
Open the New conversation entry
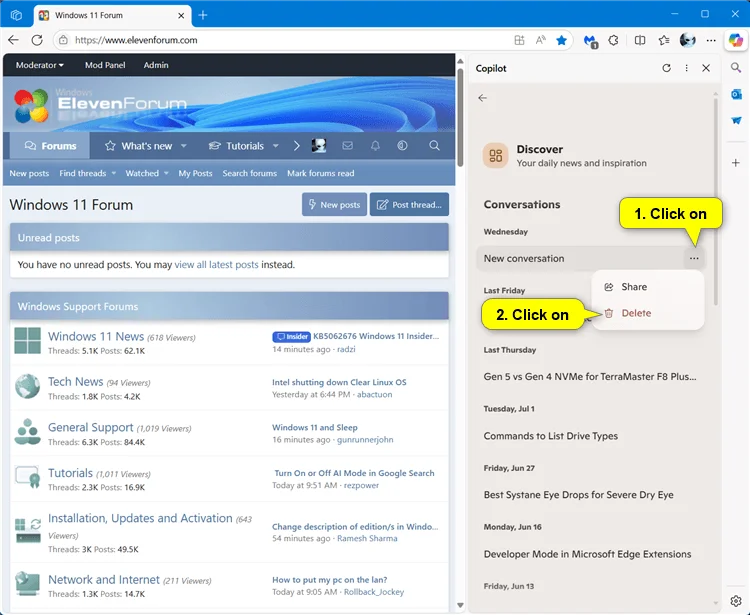click(x=581, y=258)
